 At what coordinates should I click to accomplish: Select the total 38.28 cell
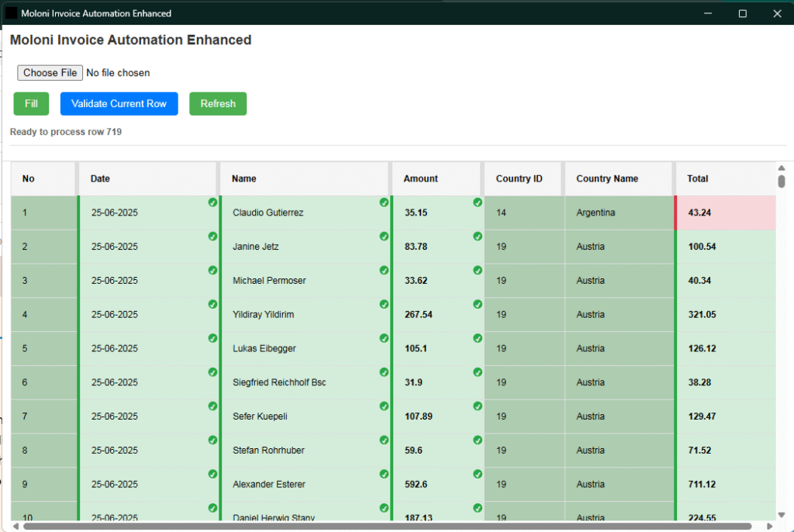[x=725, y=382]
